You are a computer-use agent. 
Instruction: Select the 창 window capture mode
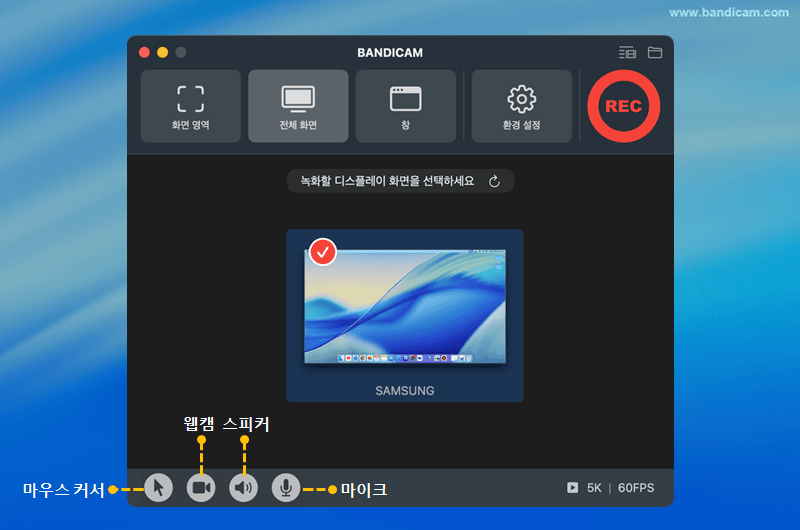coord(406,106)
